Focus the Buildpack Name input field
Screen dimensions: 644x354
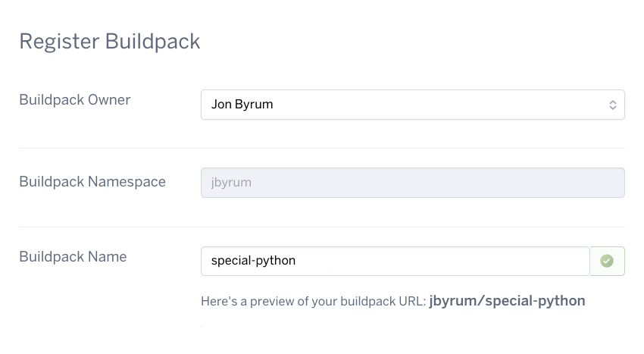pos(395,261)
